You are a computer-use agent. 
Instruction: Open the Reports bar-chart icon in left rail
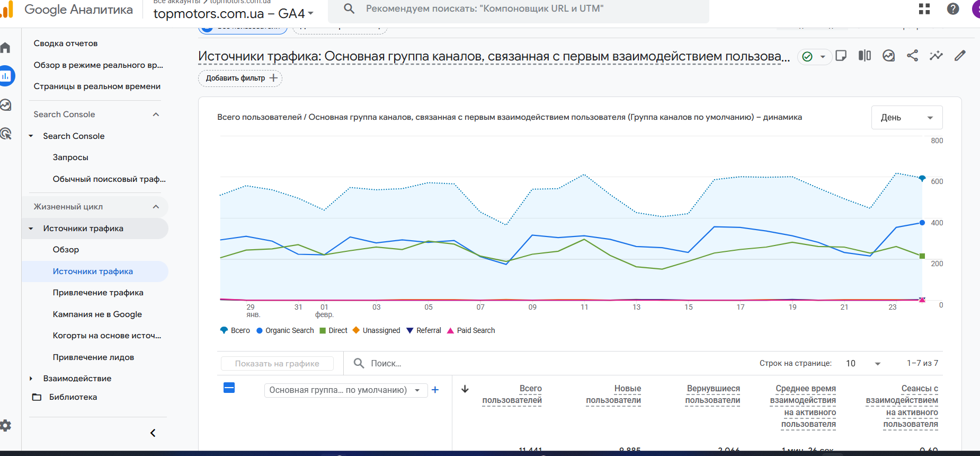(x=6, y=76)
